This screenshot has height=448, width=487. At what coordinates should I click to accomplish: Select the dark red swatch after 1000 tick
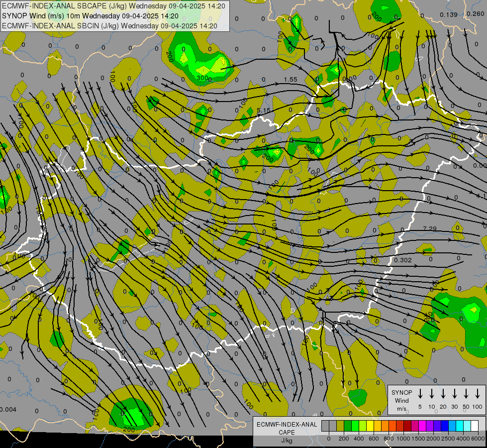(408, 426)
